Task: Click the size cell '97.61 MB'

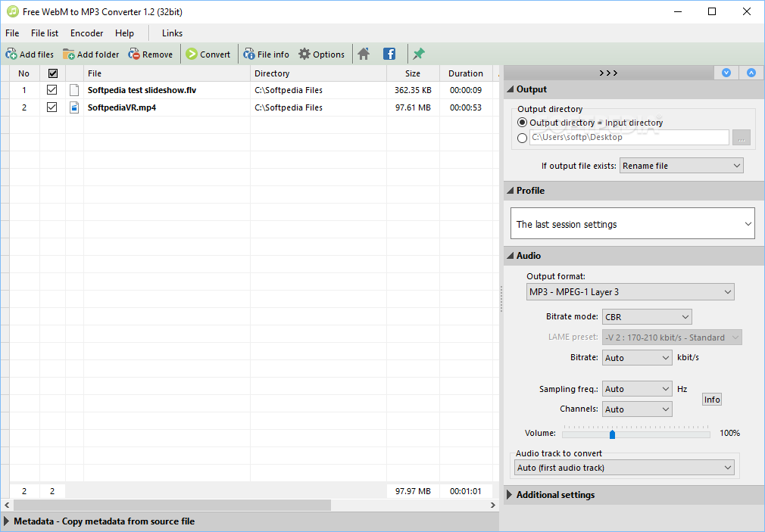Action: click(413, 107)
